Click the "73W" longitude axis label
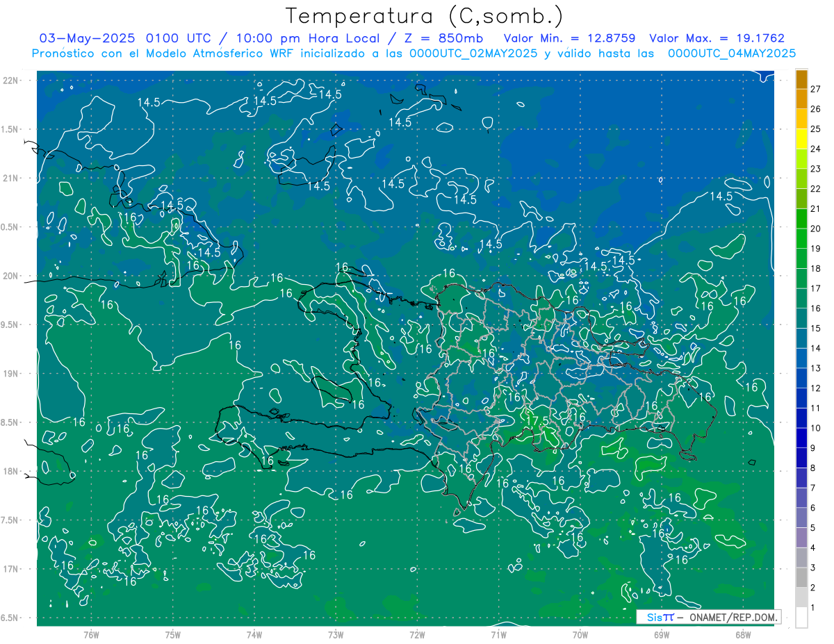834x644 pixels. [336, 634]
